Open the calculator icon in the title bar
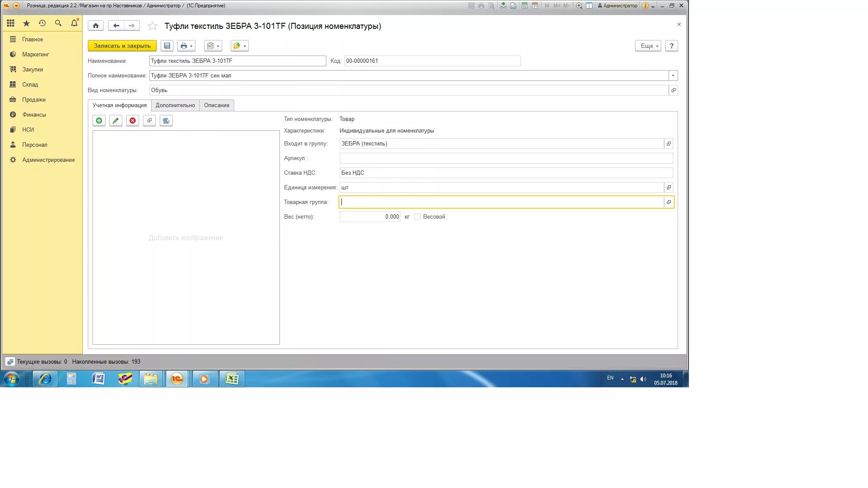The width and height of the screenshot is (868, 488). tap(524, 6)
